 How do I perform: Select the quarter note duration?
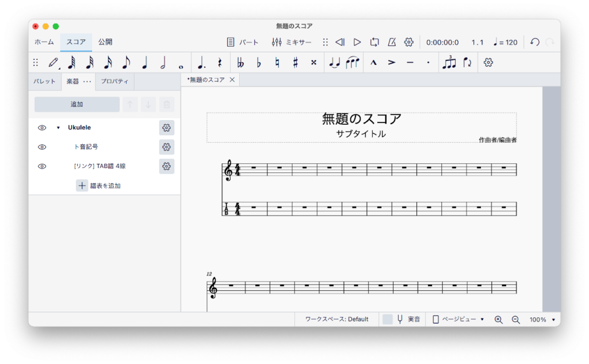tap(144, 63)
